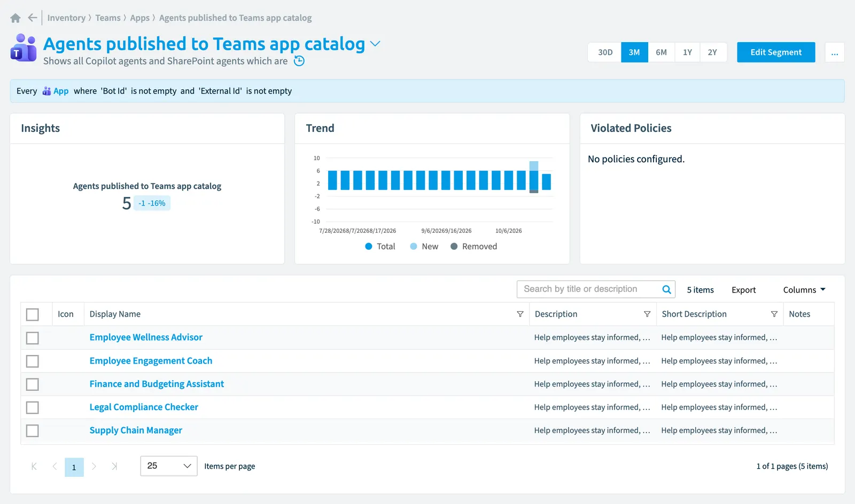
Task: Go to first page of results
Action: tap(34, 467)
